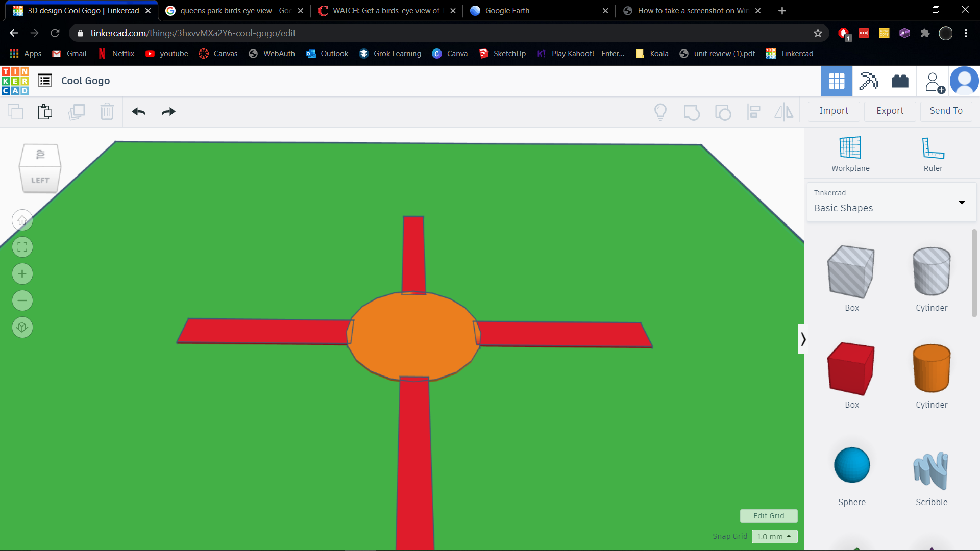Click the Fit all in view icon

pos(22,247)
